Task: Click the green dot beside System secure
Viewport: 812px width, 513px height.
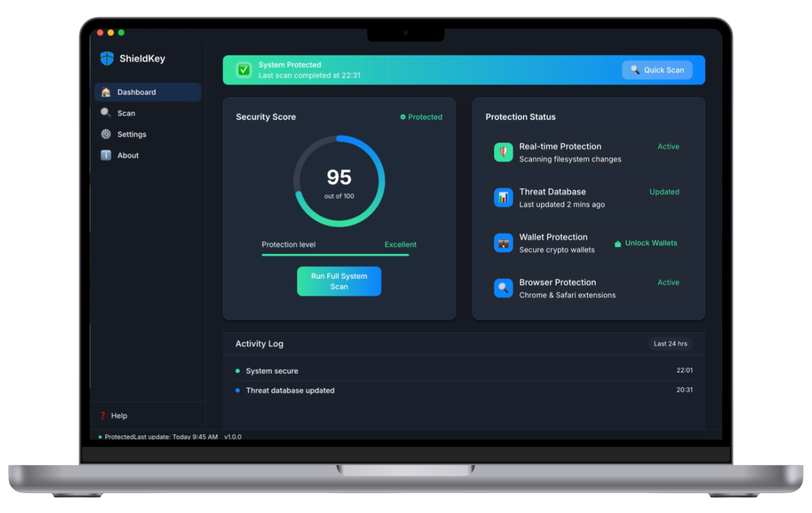Action: click(237, 371)
